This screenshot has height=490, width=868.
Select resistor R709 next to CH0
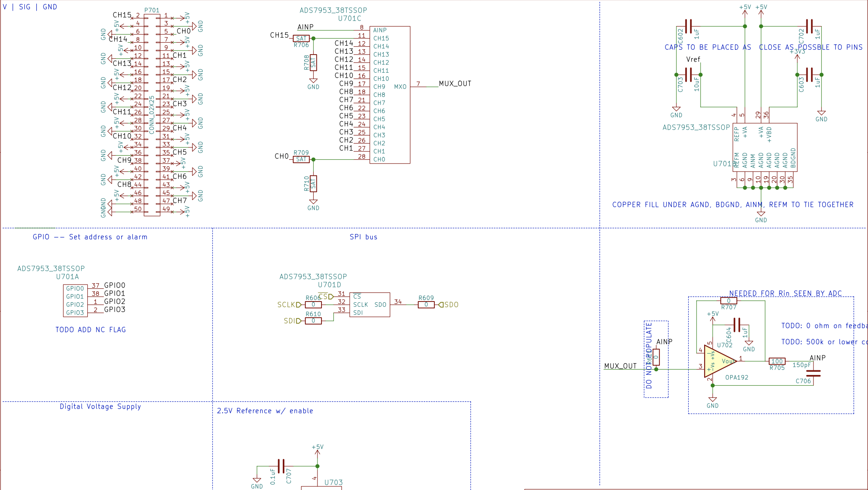point(301,159)
